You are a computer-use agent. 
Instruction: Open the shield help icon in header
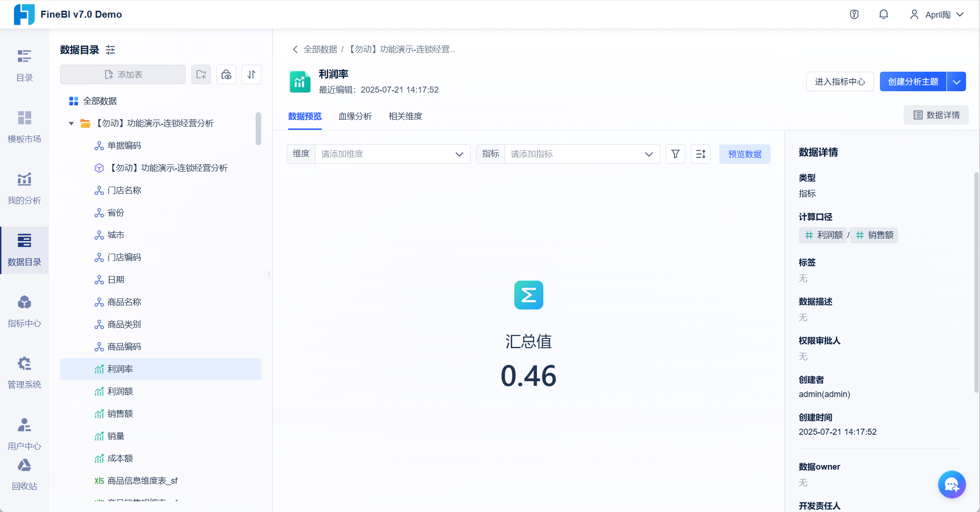click(x=854, y=14)
